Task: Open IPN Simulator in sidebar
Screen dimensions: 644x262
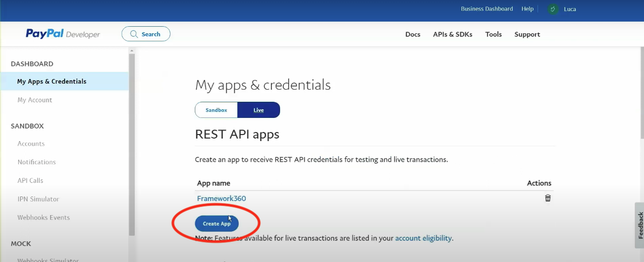Action: click(x=38, y=199)
